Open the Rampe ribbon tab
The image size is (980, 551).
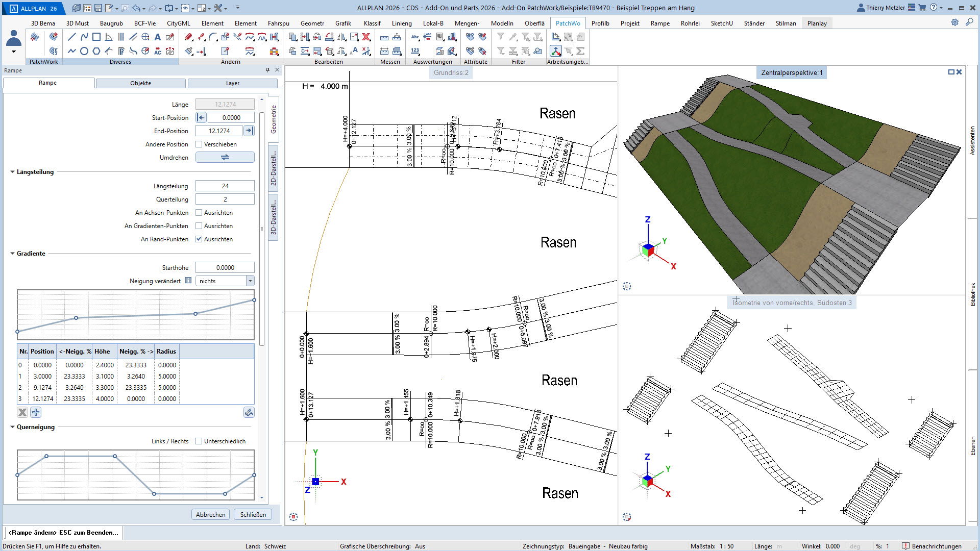(660, 23)
